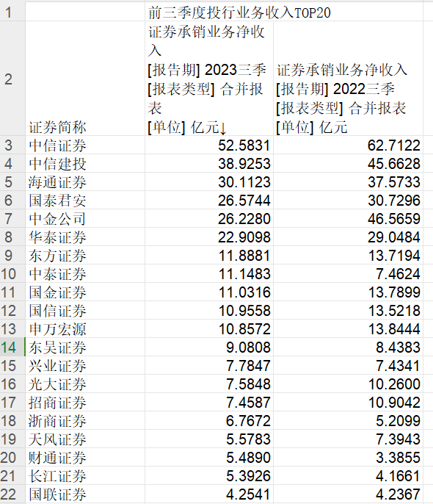This screenshot has width=433, height=504.
Task: Select cell with value 46.5659
Action: 348,219
